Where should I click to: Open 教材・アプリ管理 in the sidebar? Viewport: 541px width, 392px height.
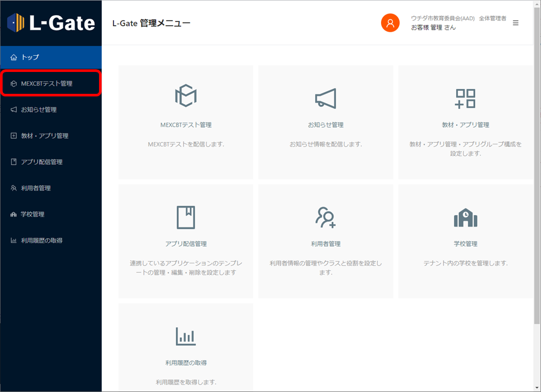(x=51, y=136)
